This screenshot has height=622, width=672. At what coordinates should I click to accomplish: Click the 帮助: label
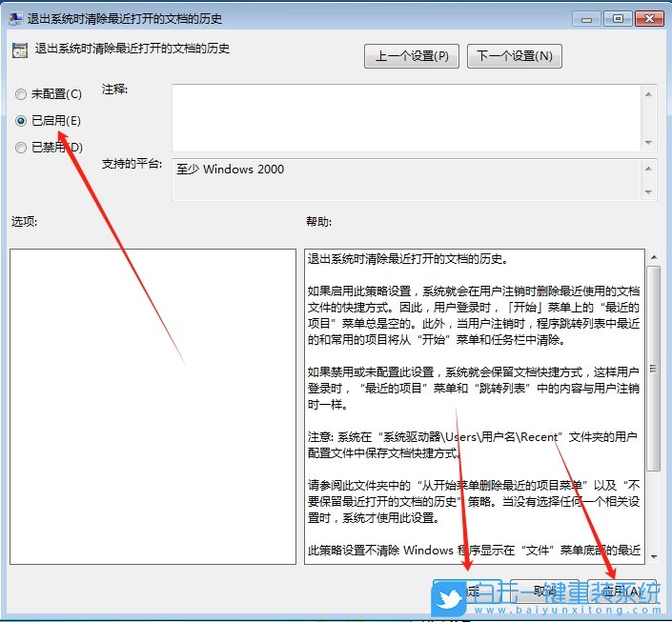pos(318,222)
